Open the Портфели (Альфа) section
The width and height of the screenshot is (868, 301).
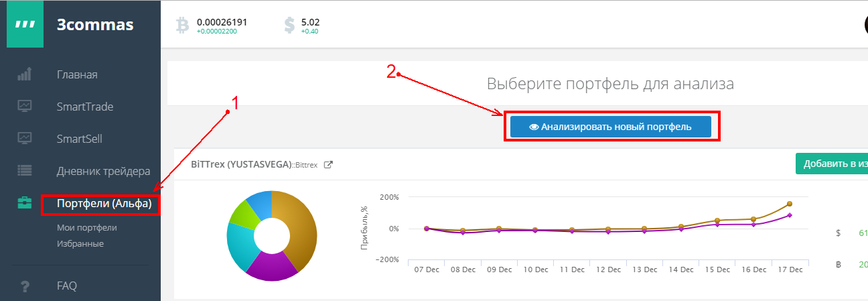[x=104, y=203]
